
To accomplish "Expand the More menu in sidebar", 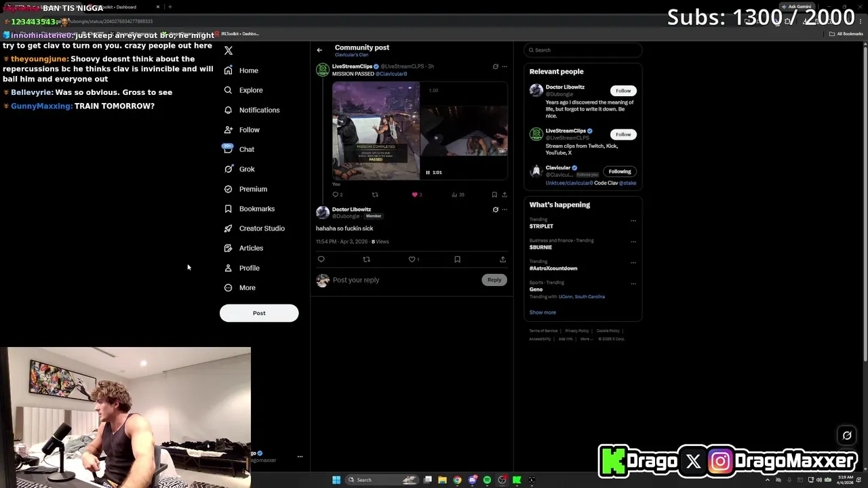I will click(x=239, y=287).
